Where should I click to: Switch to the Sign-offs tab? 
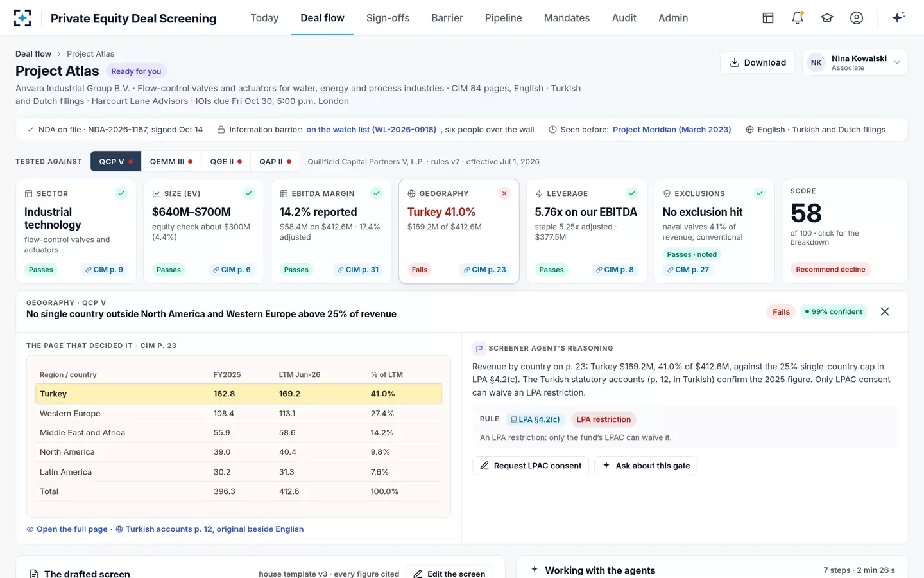click(x=388, y=18)
